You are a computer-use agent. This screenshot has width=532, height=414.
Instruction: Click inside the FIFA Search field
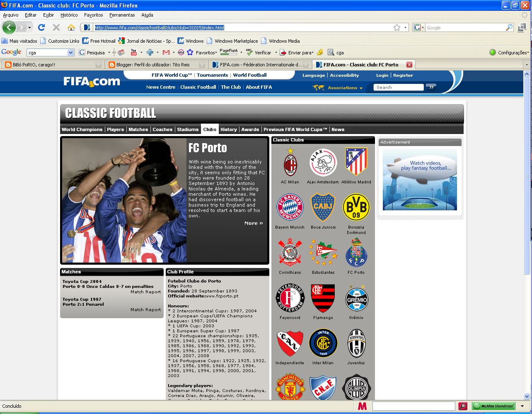[x=399, y=87]
